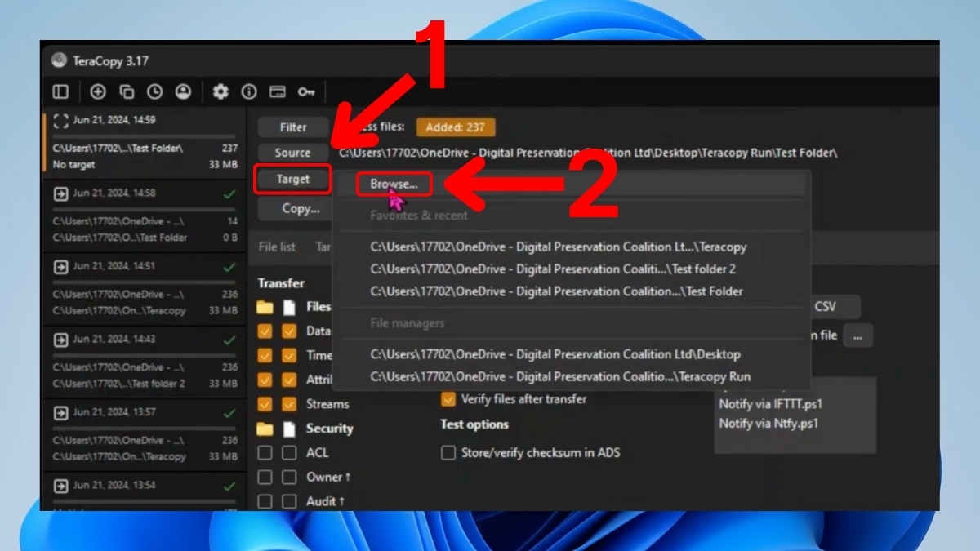The image size is (980, 551).
Task: Click the ACL label under Security
Action: coord(317,452)
